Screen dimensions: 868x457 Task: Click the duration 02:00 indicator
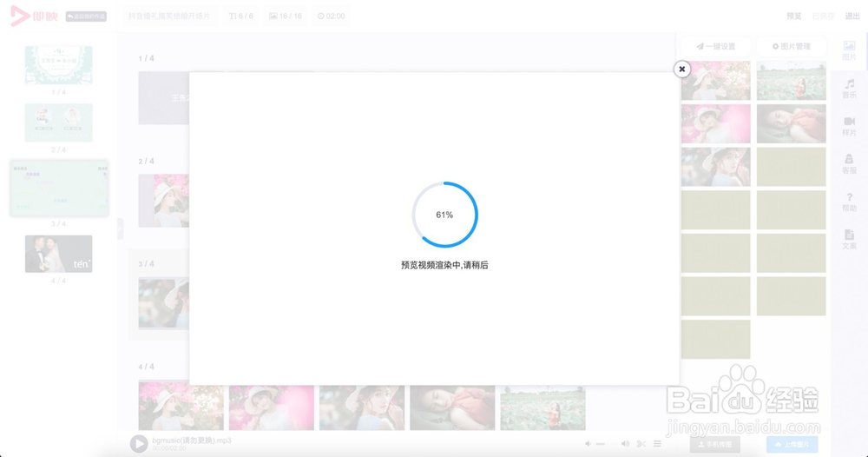click(331, 16)
